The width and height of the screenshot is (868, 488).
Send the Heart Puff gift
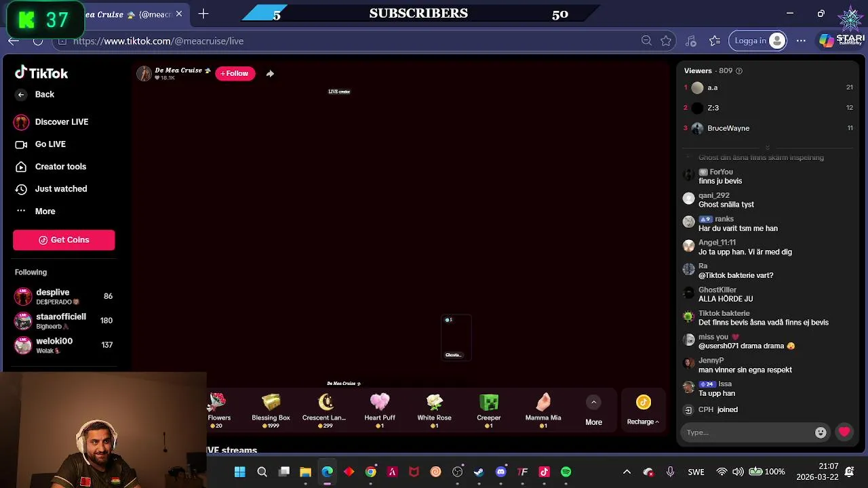(x=380, y=410)
